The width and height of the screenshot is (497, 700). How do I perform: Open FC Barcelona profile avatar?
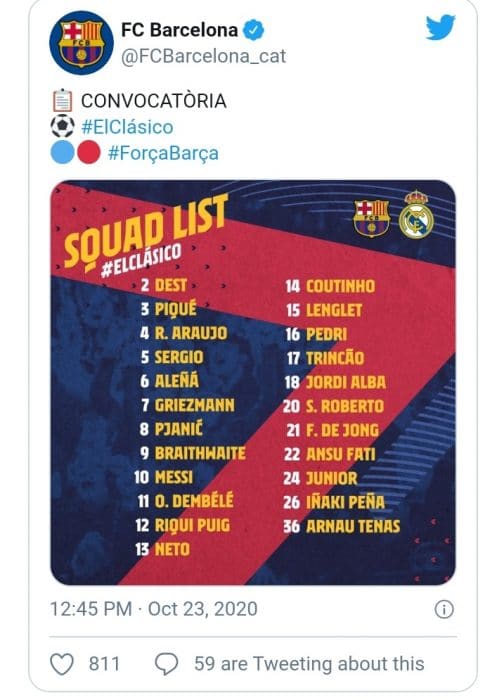pyautogui.click(x=81, y=42)
